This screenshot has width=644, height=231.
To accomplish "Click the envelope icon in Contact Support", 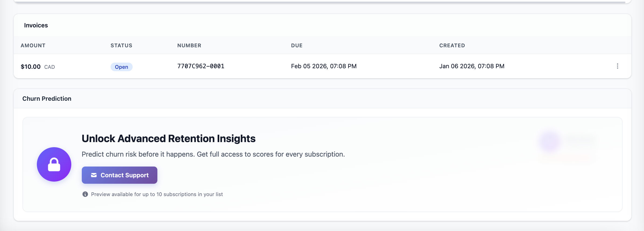I will coord(94,175).
